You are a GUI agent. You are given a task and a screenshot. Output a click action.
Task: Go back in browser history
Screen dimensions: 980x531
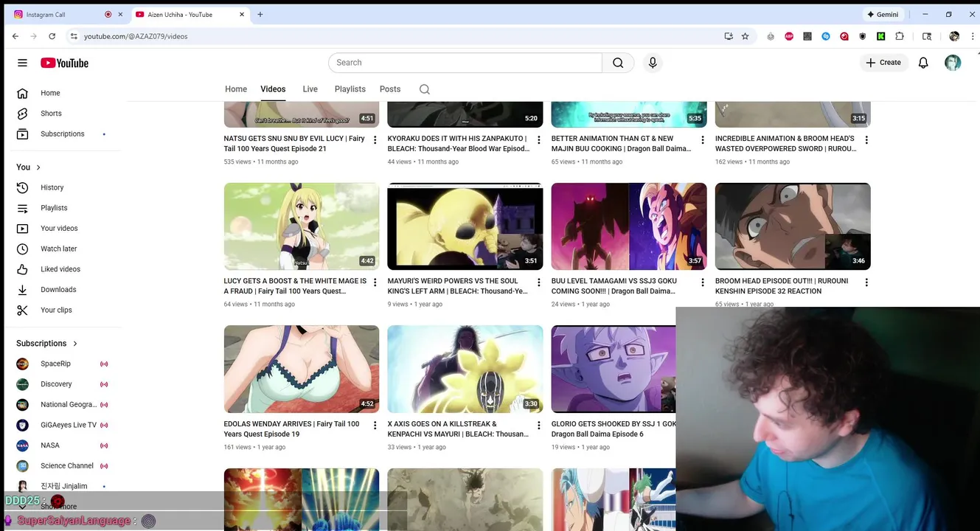pos(15,36)
